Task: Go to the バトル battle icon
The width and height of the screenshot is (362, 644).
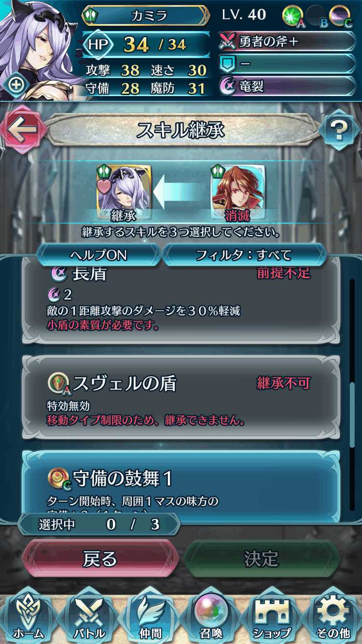Action: tap(90, 616)
